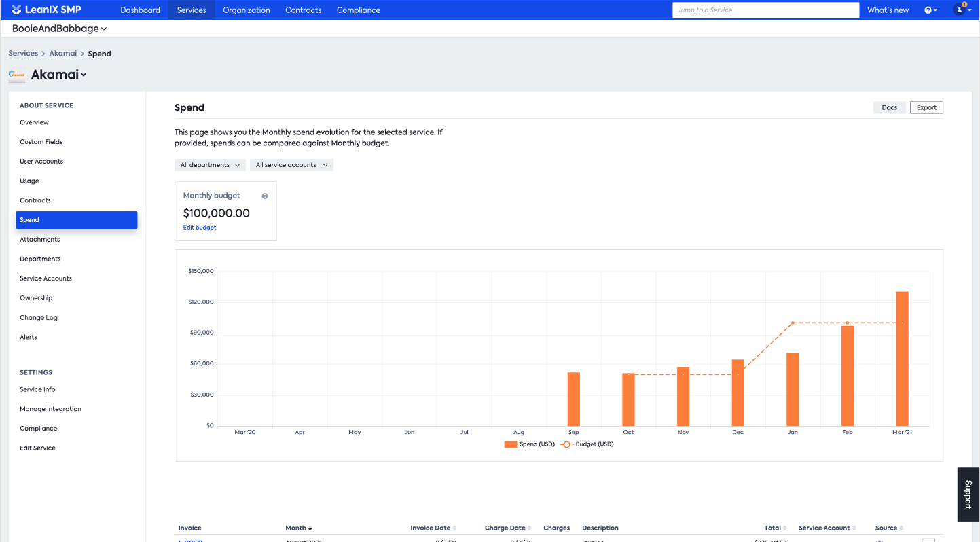Click Akamai in the breadcrumb

(x=63, y=53)
